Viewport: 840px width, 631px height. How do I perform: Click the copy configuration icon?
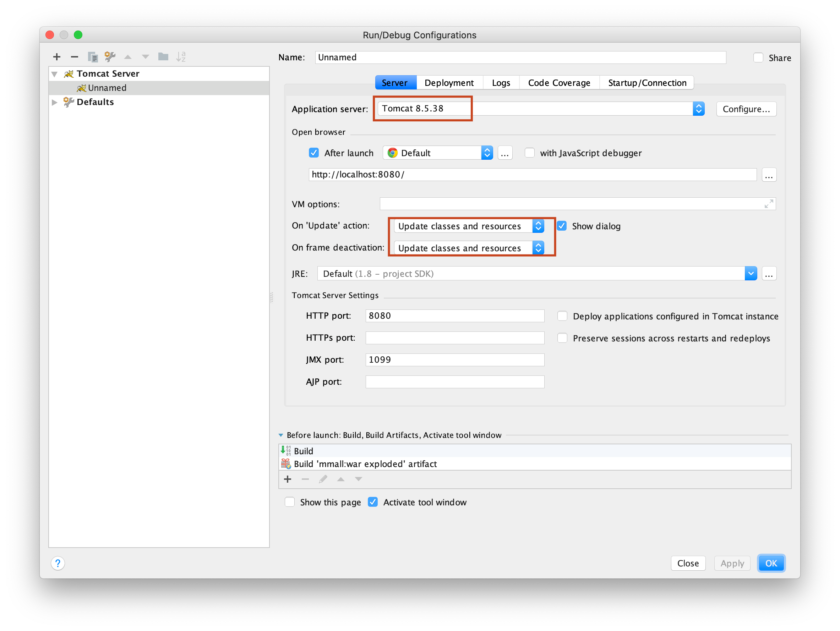[92, 57]
